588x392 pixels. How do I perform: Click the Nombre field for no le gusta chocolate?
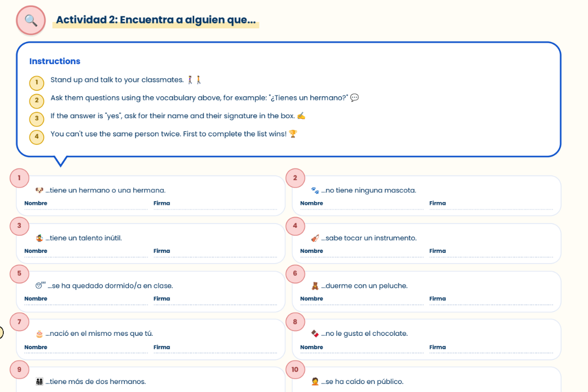tap(362, 348)
